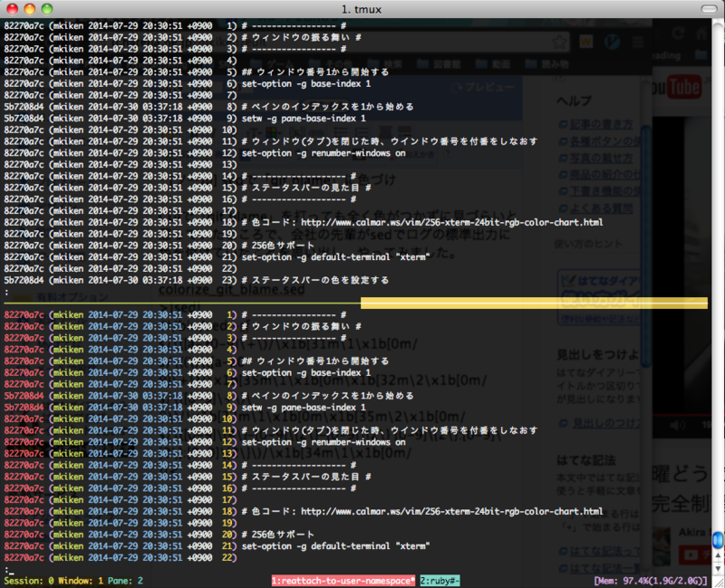
Task: Click 'set-option -g default-terminal "xterm"' in lower pane
Action: point(335,546)
